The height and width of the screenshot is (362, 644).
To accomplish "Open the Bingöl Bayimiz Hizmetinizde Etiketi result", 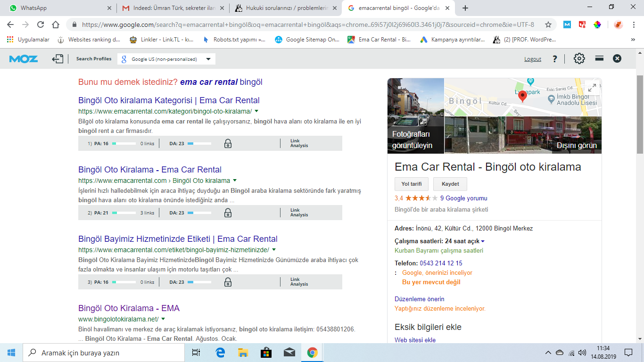I will click(178, 239).
